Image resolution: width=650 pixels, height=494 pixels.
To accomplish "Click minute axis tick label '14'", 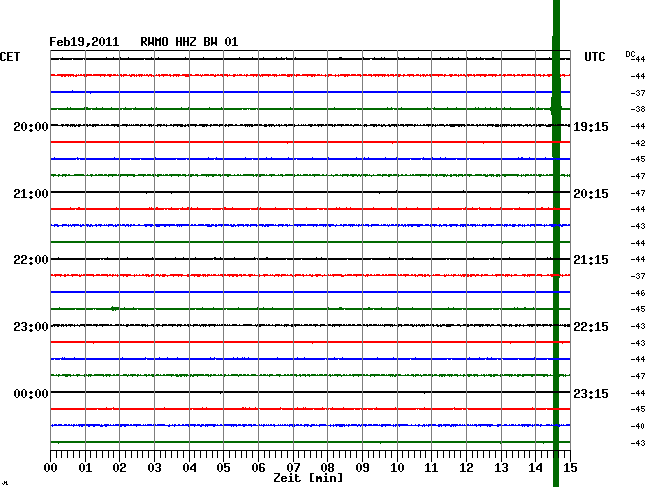I will tap(536, 467).
